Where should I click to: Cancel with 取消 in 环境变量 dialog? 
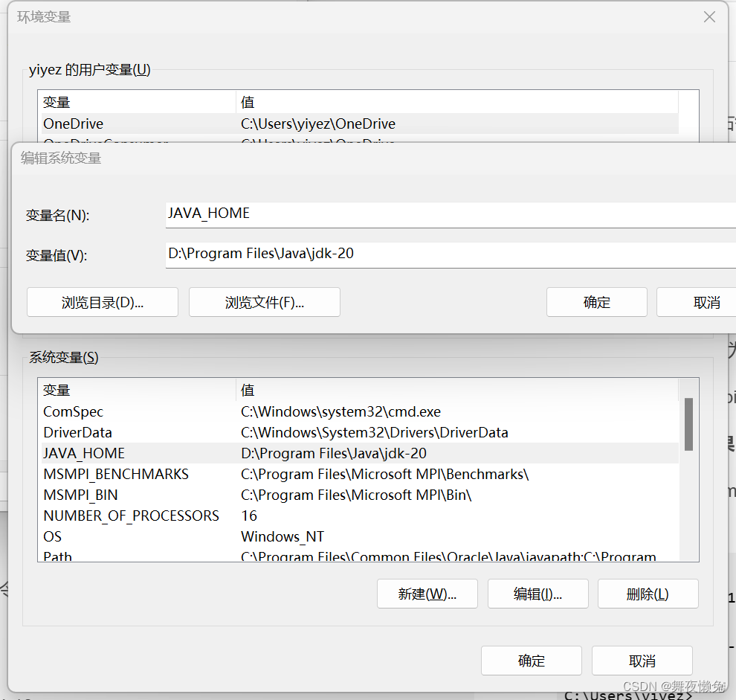[642, 661]
